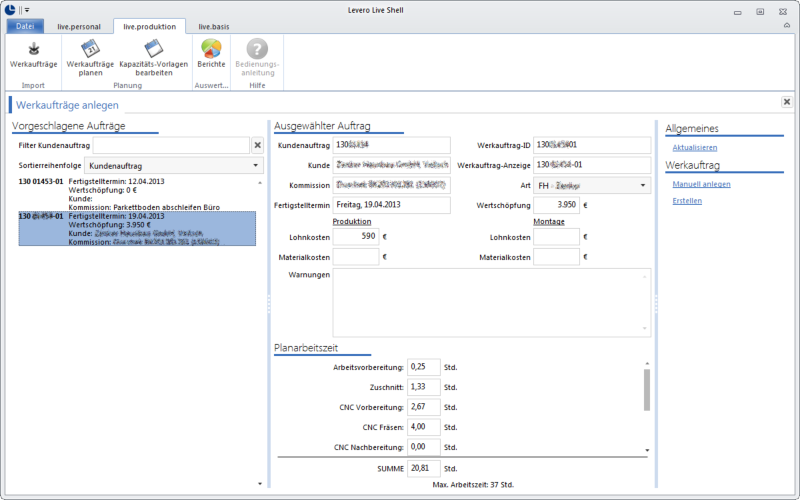
Task: Click the Aktualisieren link
Action: click(694, 147)
